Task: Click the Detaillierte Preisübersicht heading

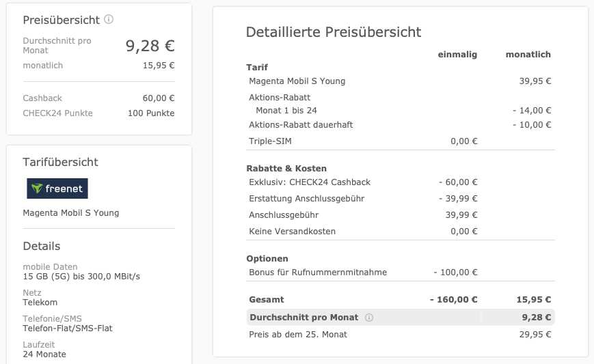Action: (334, 32)
